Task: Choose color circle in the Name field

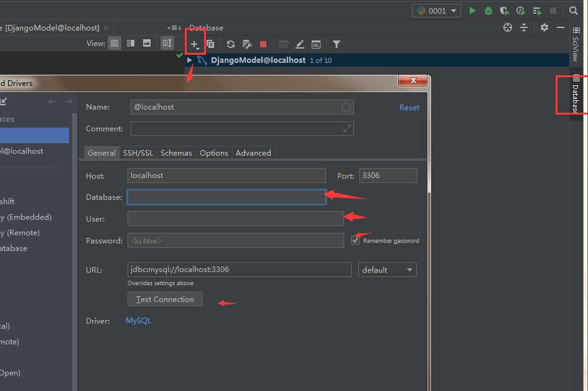Action: point(346,107)
